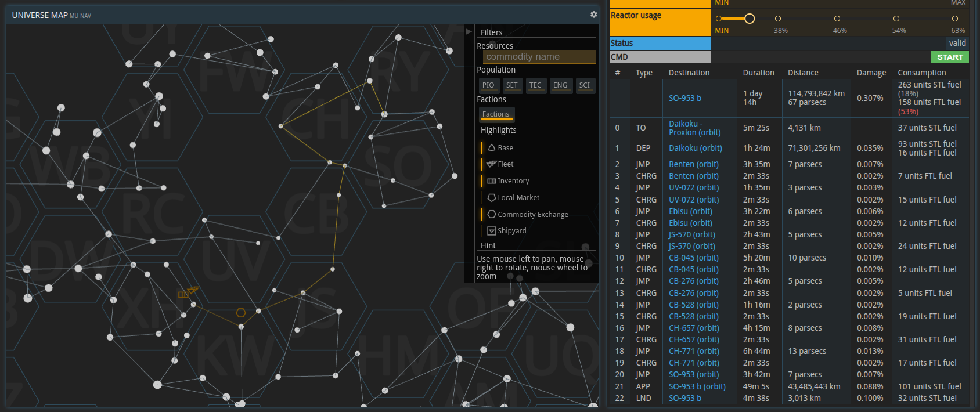Click the '0.307%' total damage value
The width and height of the screenshot is (980, 412).
[x=870, y=98]
